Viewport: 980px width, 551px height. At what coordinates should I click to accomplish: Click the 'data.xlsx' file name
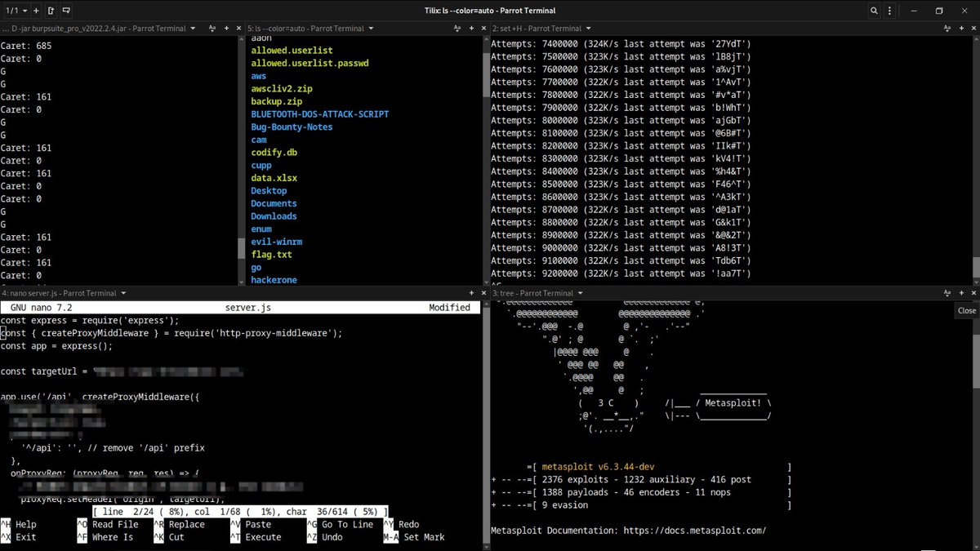pos(274,178)
